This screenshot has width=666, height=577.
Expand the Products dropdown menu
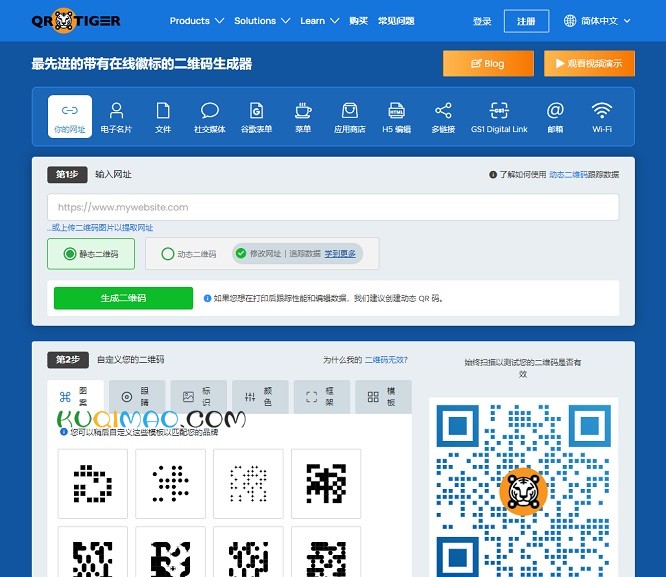[197, 21]
